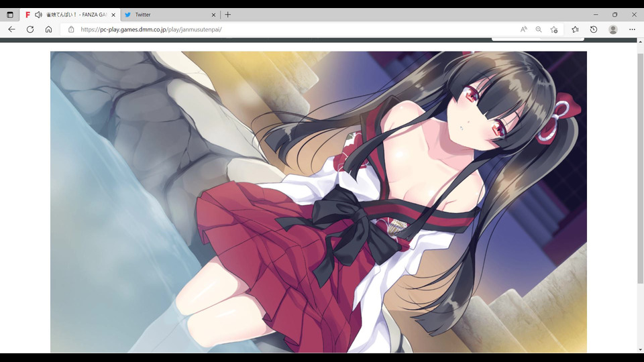644x362 pixels.
Task: Close the Twitter tab
Action: coord(213,15)
